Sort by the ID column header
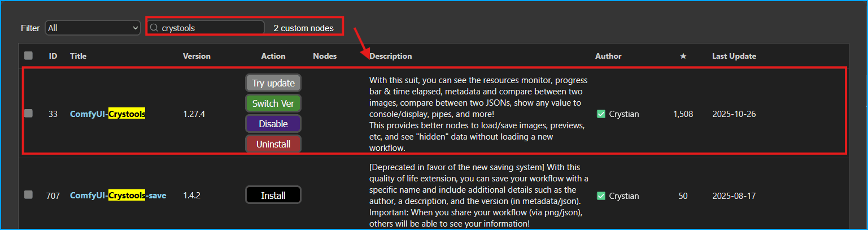Screen dimensions: 868x230 pyautogui.click(x=53, y=56)
